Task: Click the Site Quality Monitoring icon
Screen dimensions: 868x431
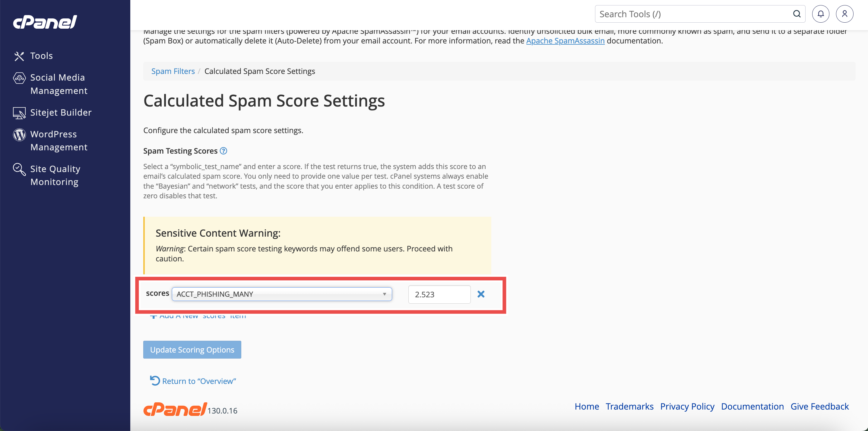Action: click(19, 169)
